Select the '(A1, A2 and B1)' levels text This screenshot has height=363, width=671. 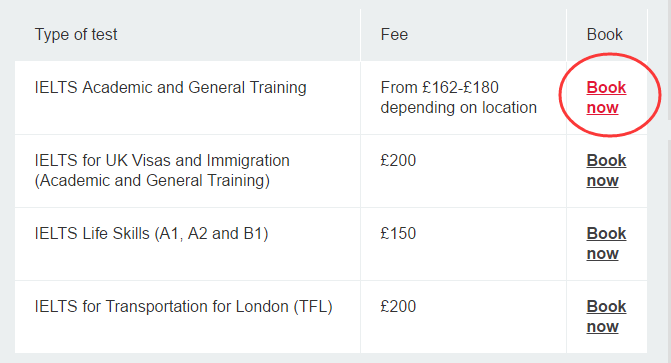pyautogui.click(x=211, y=234)
